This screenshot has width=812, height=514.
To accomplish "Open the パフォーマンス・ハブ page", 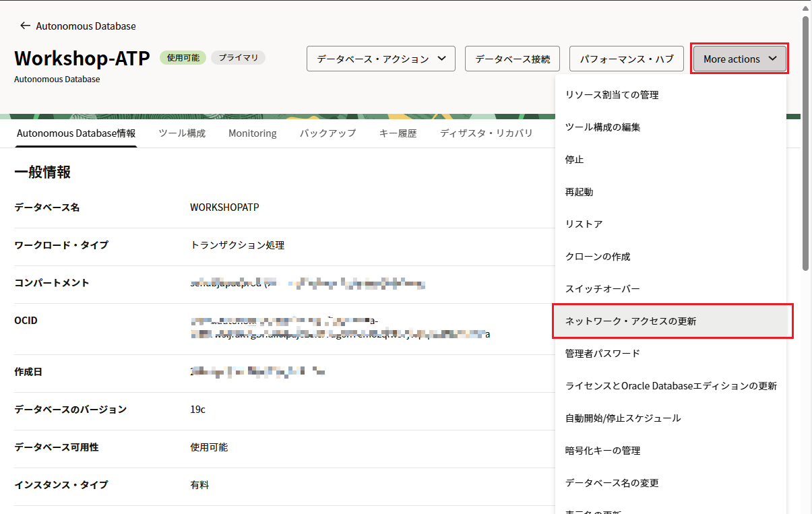I will [627, 59].
